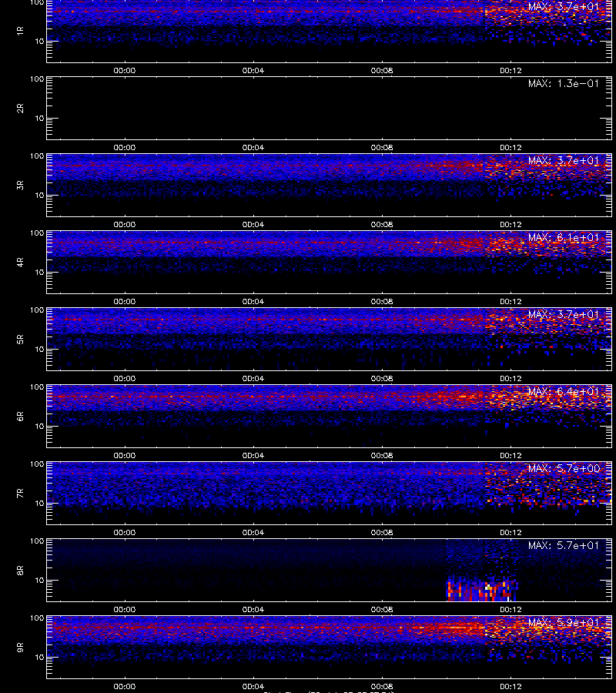Viewport: 616px width, 693px height.
Task: Click the 10 y-axis tick label of 5R panel
Action: coord(39,349)
